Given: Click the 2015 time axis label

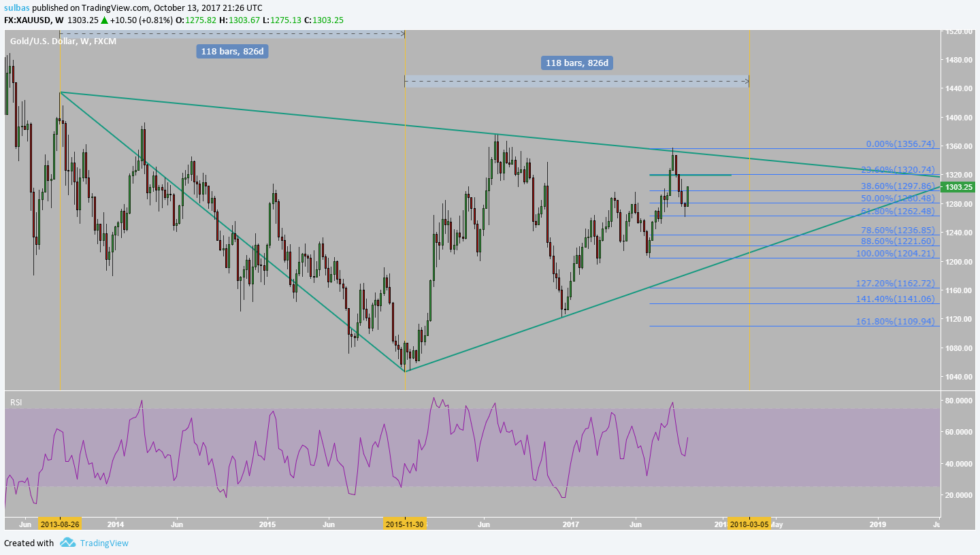Looking at the screenshot, I should point(267,525).
